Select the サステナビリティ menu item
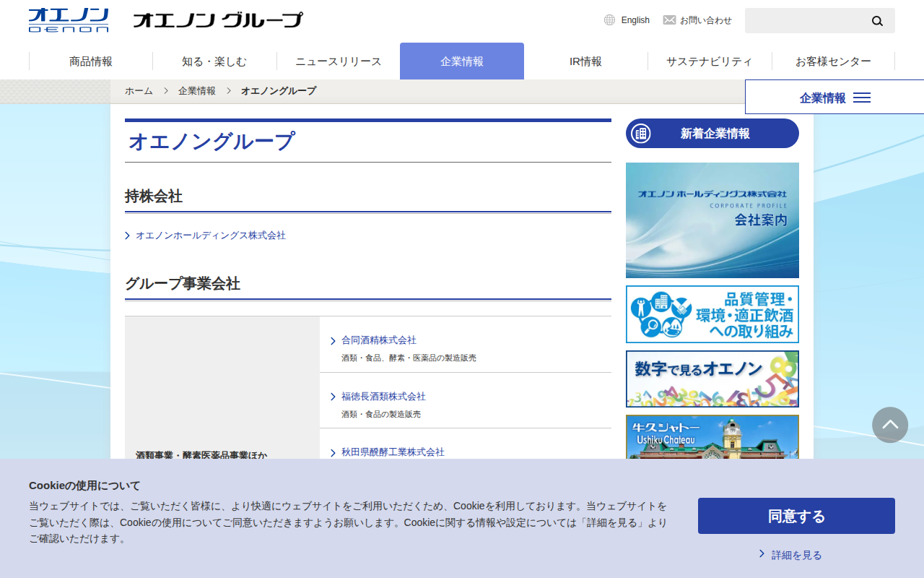This screenshot has height=578, width=924. click(x=710, y=61)
